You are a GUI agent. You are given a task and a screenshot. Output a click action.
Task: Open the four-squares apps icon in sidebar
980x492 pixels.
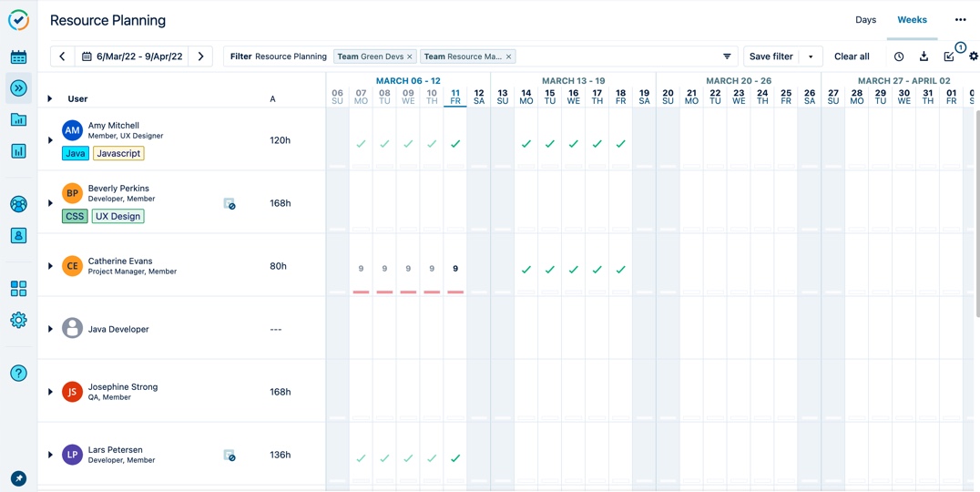[x=18, y=289]
